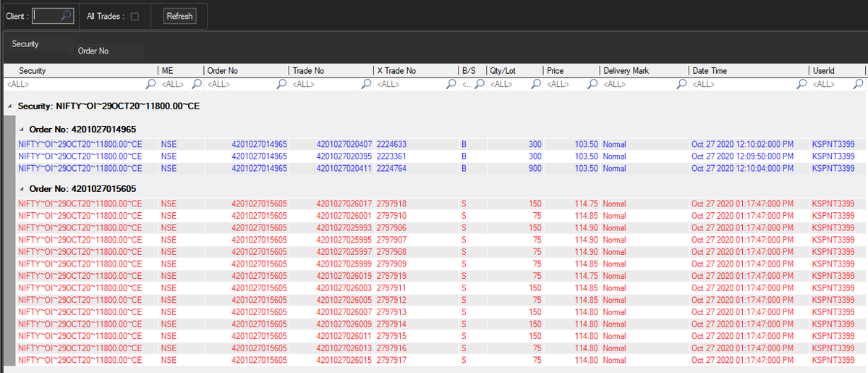Click X Trade No 2797908 cell
Image resolution: width=868 pixels, height=373 pixels.
point(416,252)
